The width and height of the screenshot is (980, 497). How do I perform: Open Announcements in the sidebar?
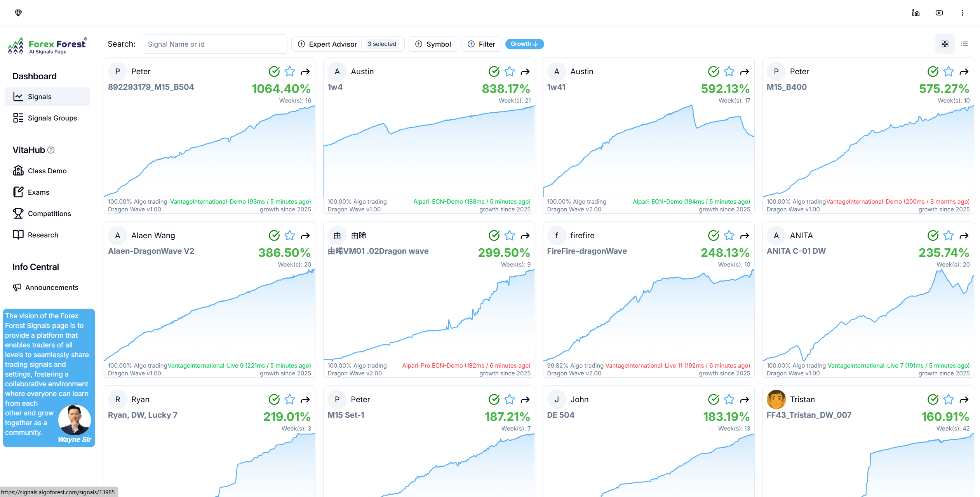(x=47, y=287)
